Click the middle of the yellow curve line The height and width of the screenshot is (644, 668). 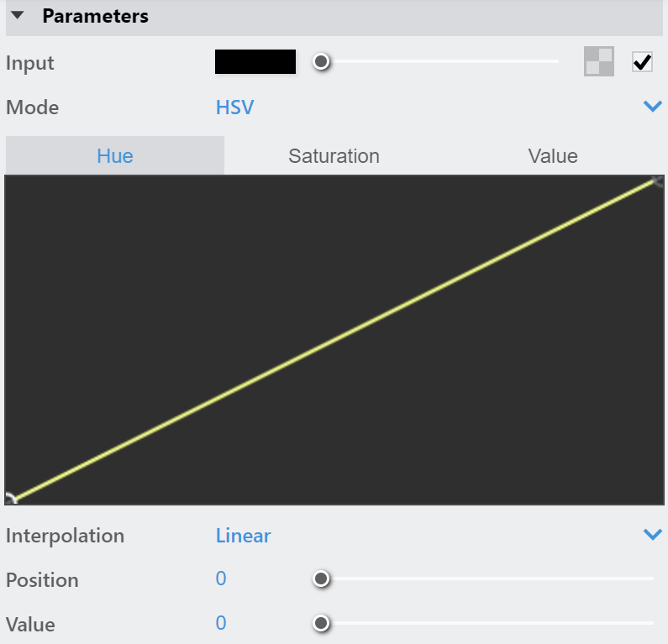click(x=334, y=340)
